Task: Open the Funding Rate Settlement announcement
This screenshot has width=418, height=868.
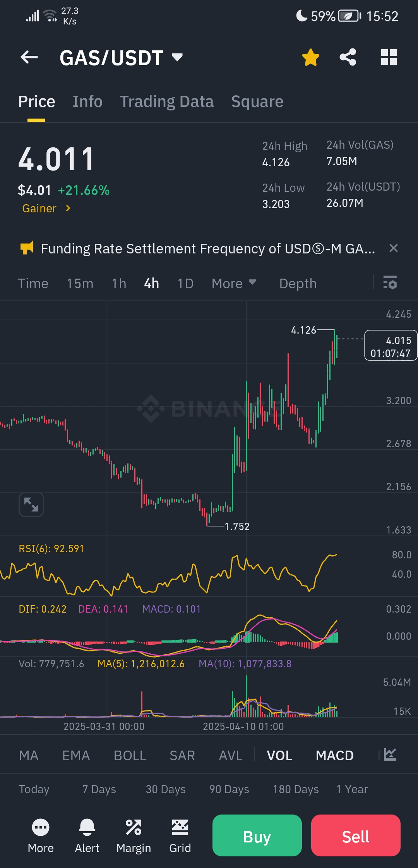Action: click(x=208, y=248)
